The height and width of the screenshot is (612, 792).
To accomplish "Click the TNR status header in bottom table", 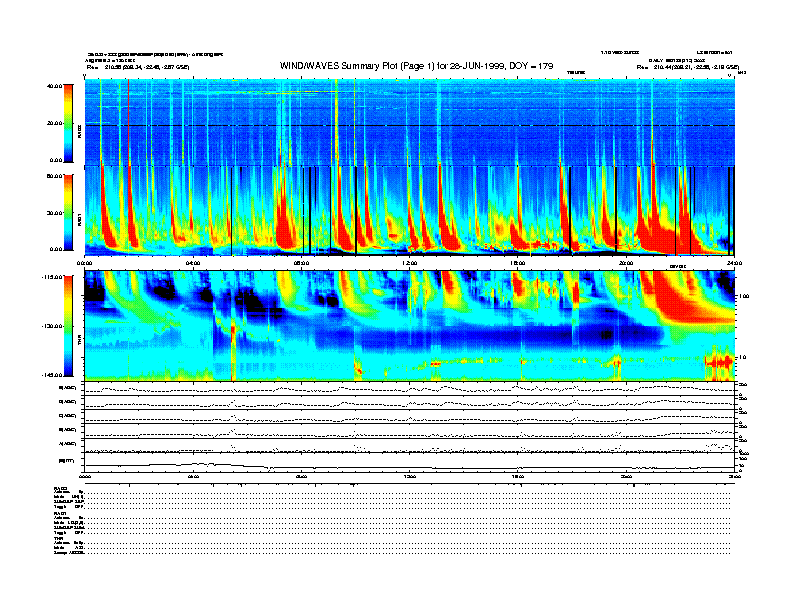I will click(x=58, y=538).
